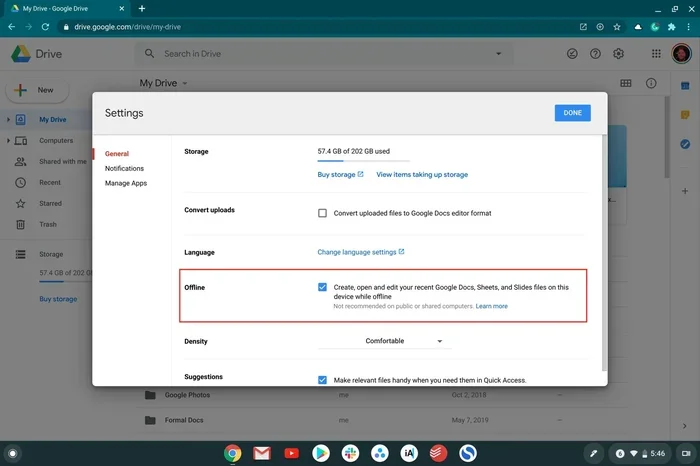Viewport: 700px width, 466px height.
Task: Hide the side panel chevron
Action: (684, 426)
